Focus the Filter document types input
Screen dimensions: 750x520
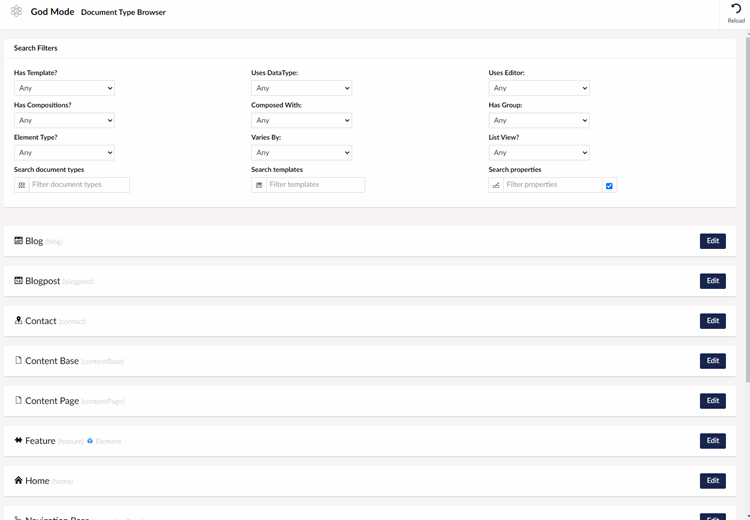(79, 185)
